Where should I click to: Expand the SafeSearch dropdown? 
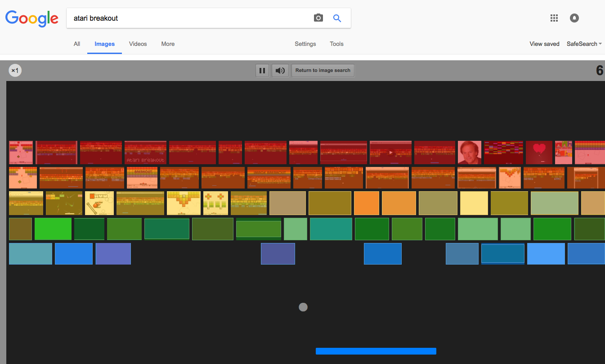(x=584, y=44)
